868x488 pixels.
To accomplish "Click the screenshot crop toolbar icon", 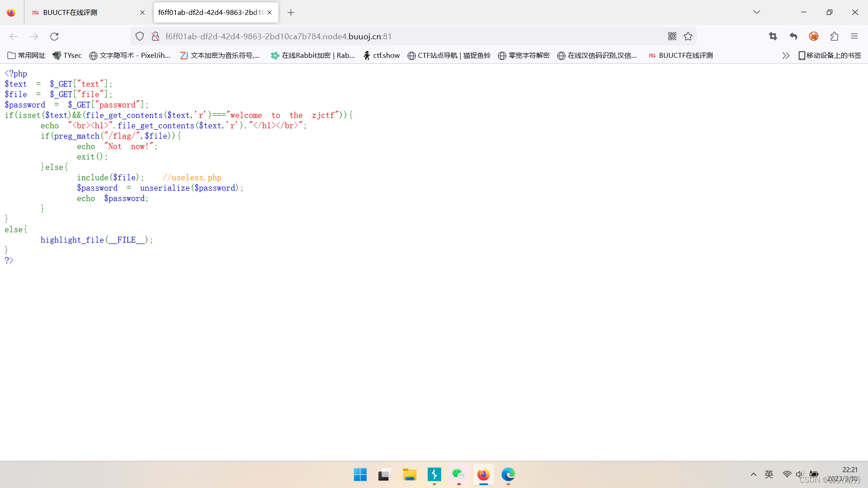I will point(773,36).
